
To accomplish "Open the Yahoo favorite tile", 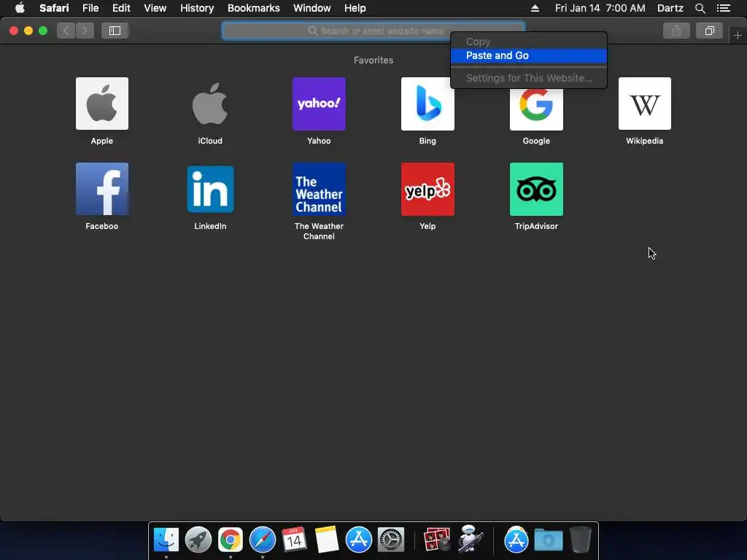I will point(319,104).
